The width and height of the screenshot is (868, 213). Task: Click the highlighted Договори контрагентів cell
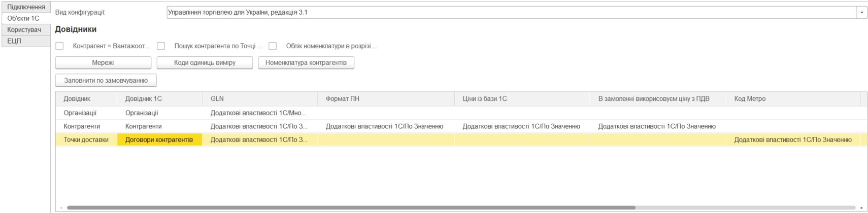click(x=160, y=139)
